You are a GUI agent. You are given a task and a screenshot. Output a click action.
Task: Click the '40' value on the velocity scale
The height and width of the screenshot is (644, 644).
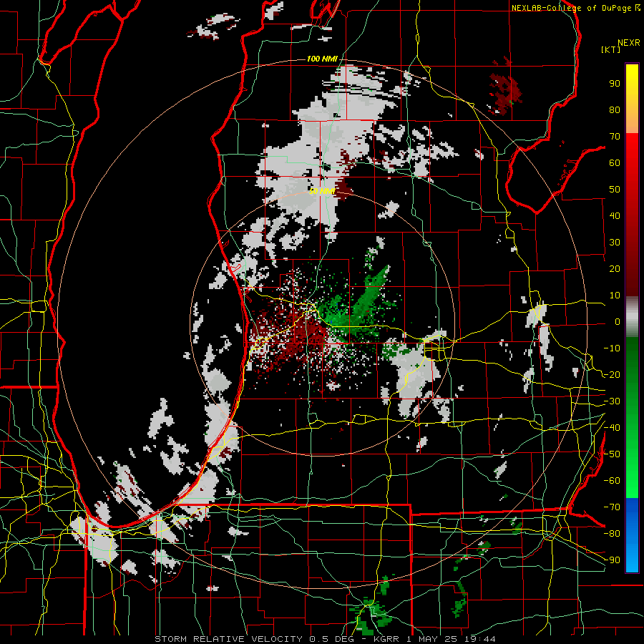click(x=615, y=215)
